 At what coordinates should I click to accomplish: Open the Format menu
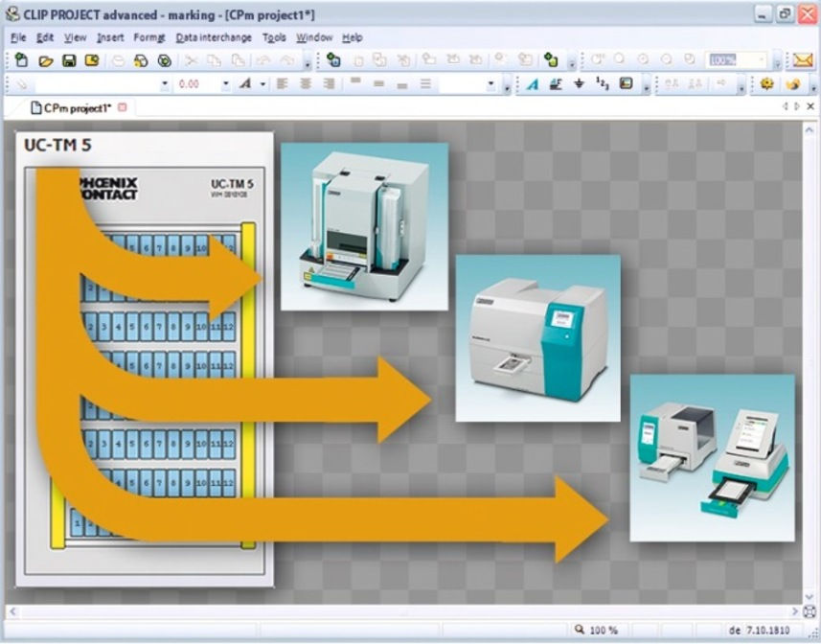click(149, 37)
